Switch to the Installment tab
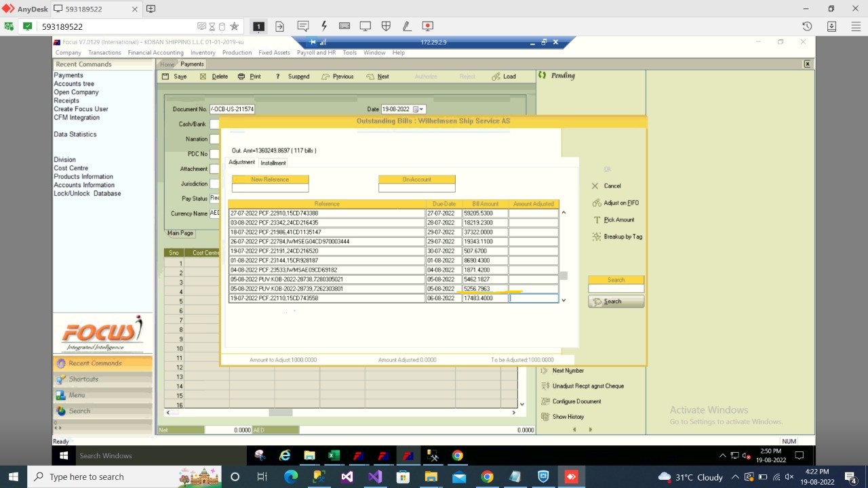The height and width of the screenshot is (488, 868). [273, 163]
